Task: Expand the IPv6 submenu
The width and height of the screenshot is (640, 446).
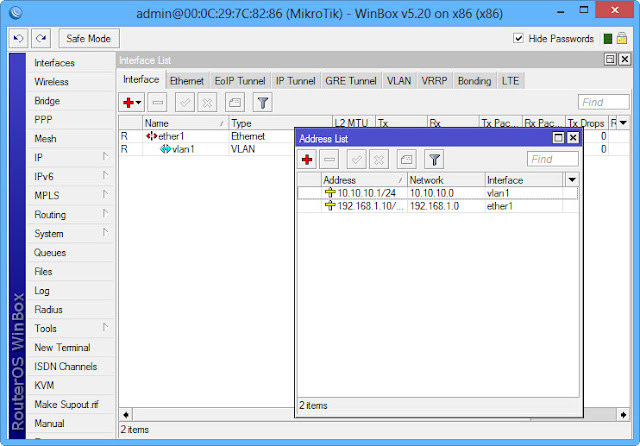Action: (70, 177)
